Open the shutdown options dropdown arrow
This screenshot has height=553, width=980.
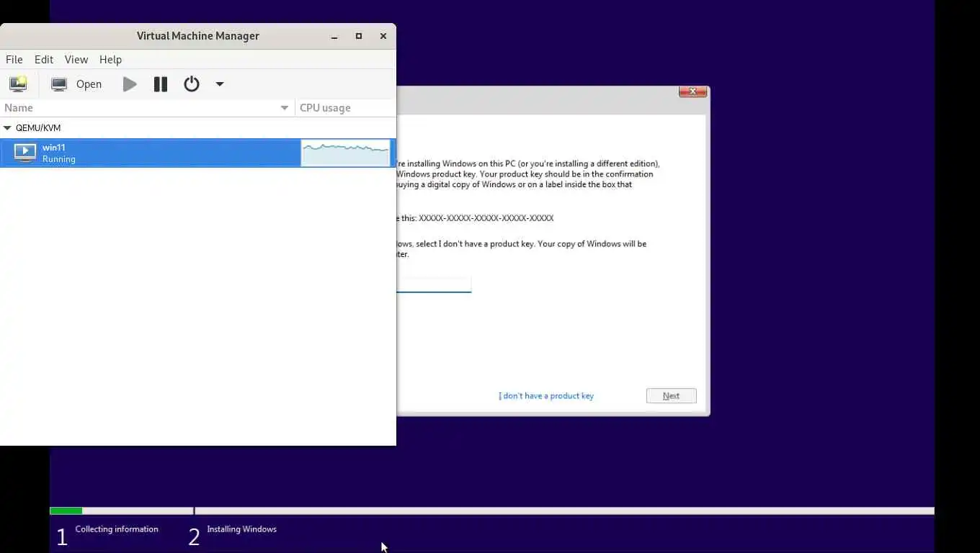[220, 84]
